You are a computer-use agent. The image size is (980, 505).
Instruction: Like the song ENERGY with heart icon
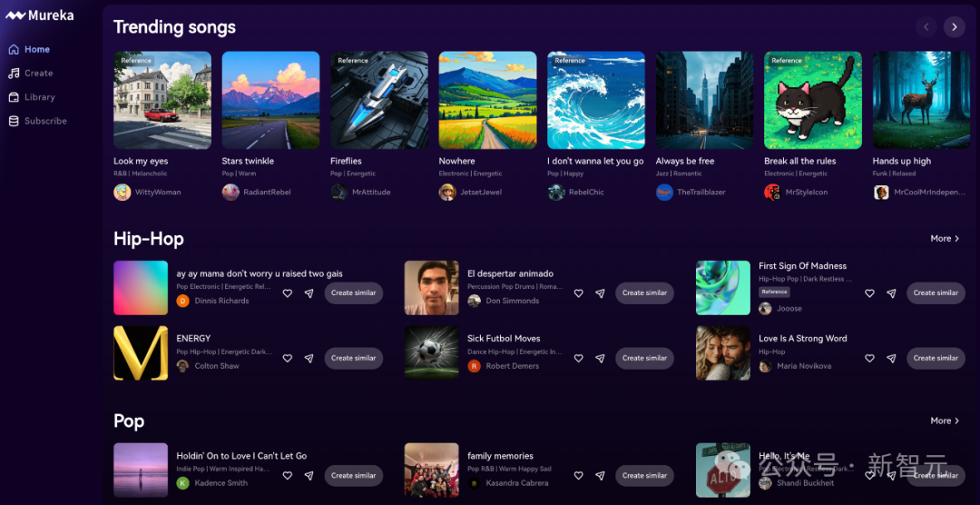(x=288, y=359)
